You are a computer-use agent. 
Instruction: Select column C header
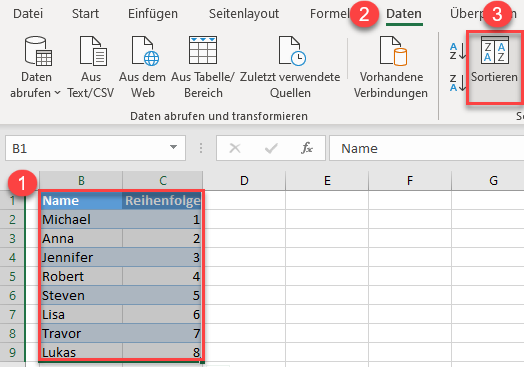(163, 180)
